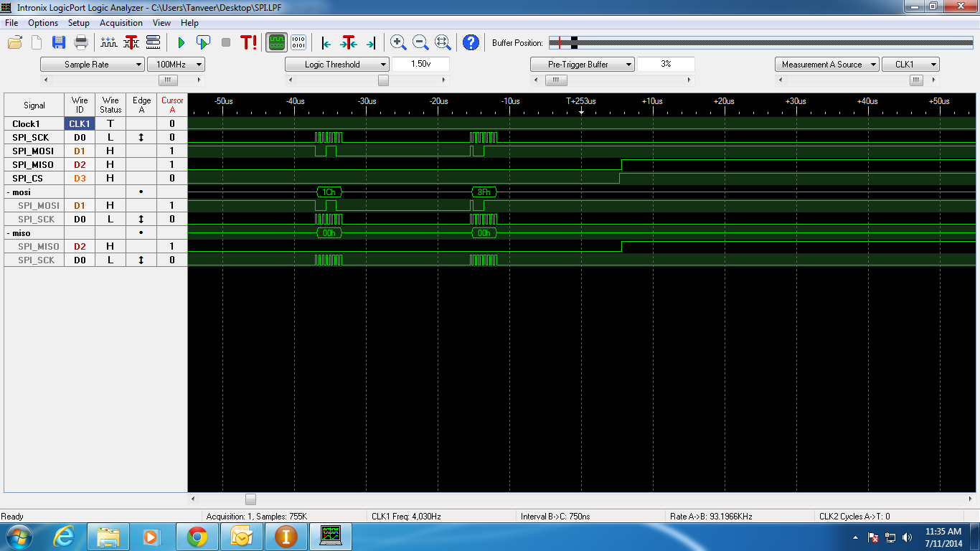Click the Buffer Position bar handle
This screenshot has height=551, width=980.
[574, 43]
